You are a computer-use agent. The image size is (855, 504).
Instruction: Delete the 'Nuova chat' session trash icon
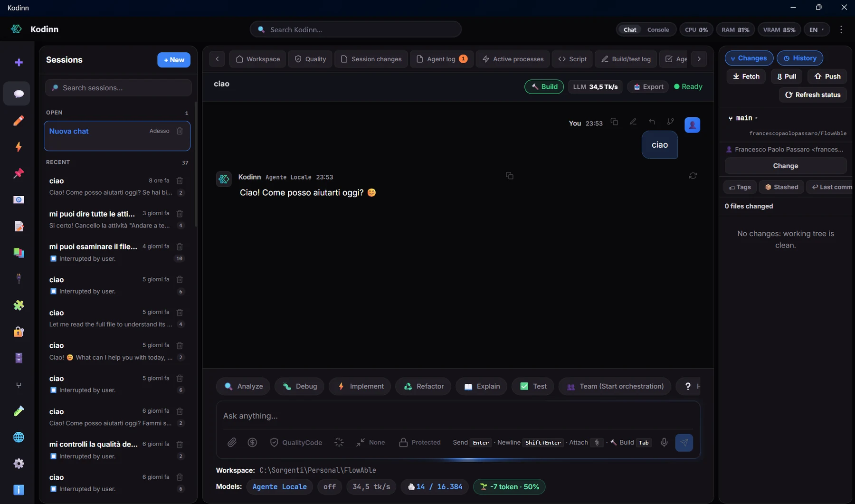tap(180, 131)
